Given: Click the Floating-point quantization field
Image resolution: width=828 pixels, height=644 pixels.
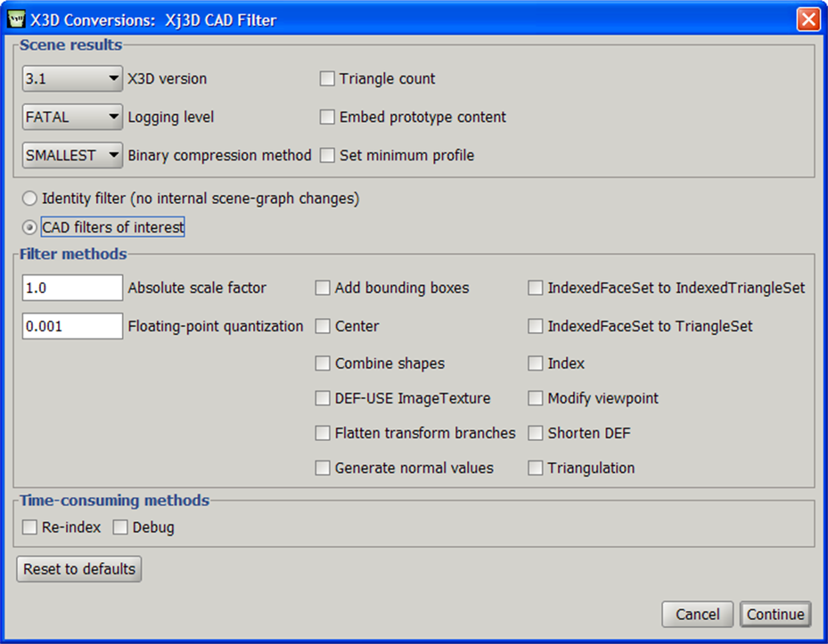Looking at the screenshot, I should (72, 326).
